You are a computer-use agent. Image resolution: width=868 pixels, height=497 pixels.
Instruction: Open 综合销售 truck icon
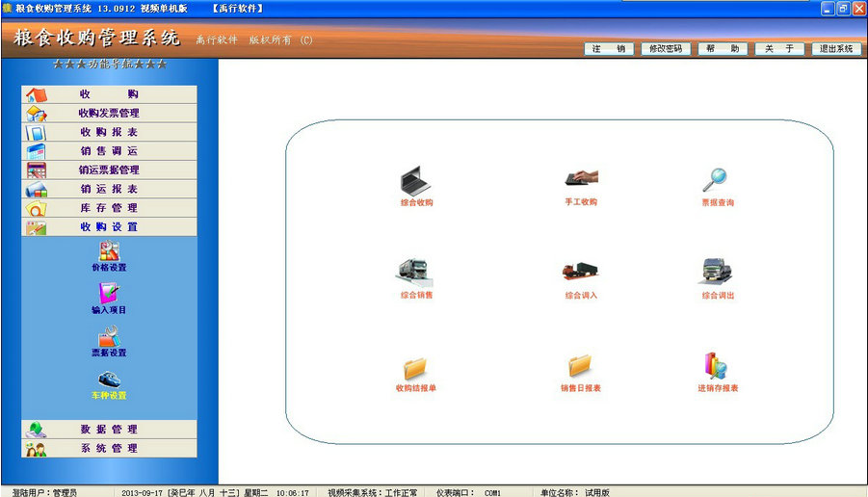pos(414,273)
